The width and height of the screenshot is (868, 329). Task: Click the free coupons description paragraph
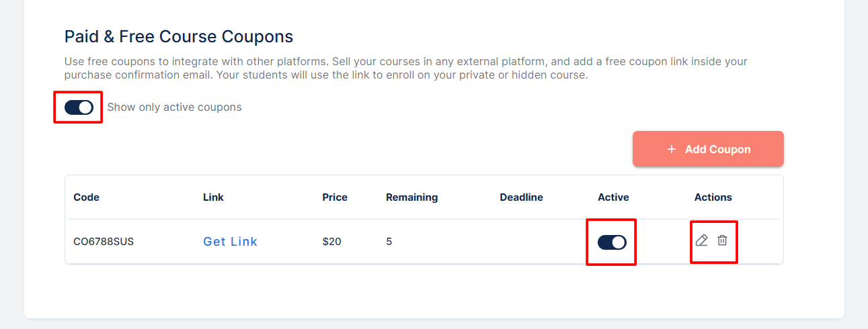tap(406, 68)
